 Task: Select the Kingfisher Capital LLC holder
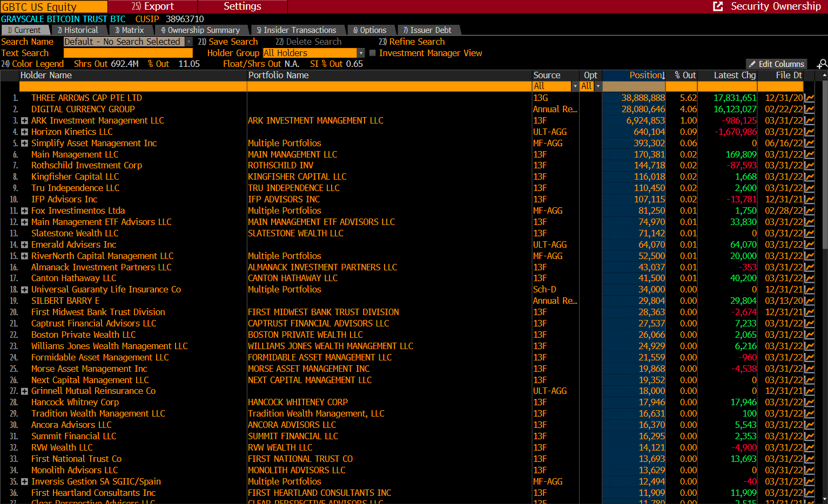75,177
